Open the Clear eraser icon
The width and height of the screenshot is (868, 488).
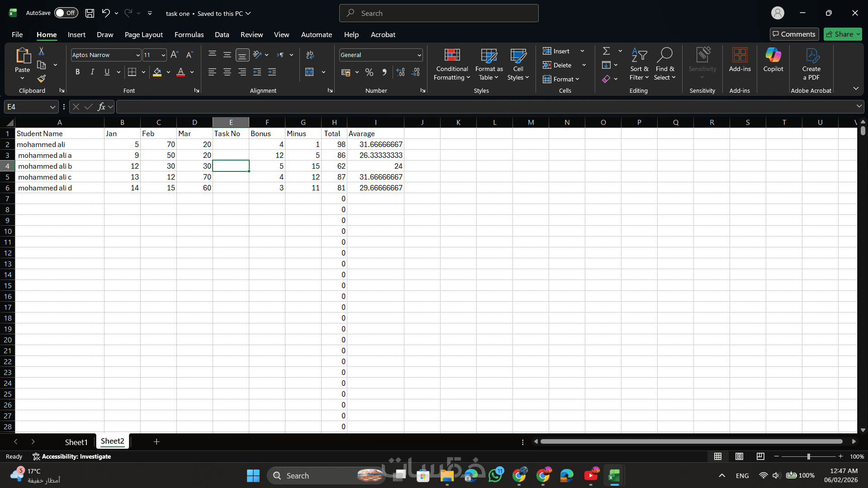tap(606, 79)
